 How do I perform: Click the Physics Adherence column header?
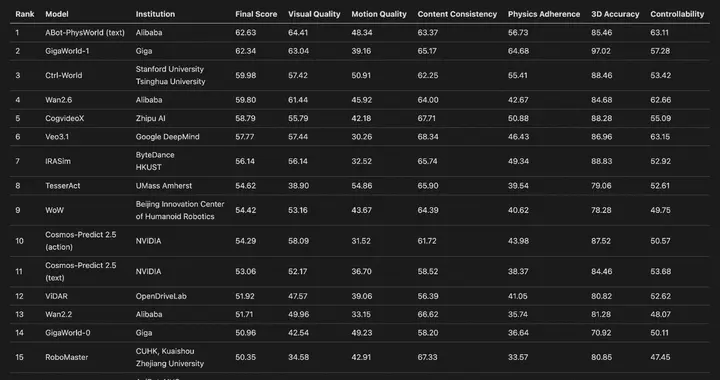(544, 14)
